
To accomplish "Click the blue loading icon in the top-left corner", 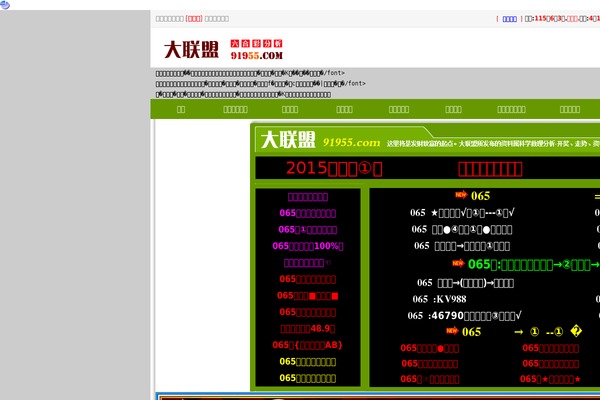I will pyautogui.click(x=5, y=5).
